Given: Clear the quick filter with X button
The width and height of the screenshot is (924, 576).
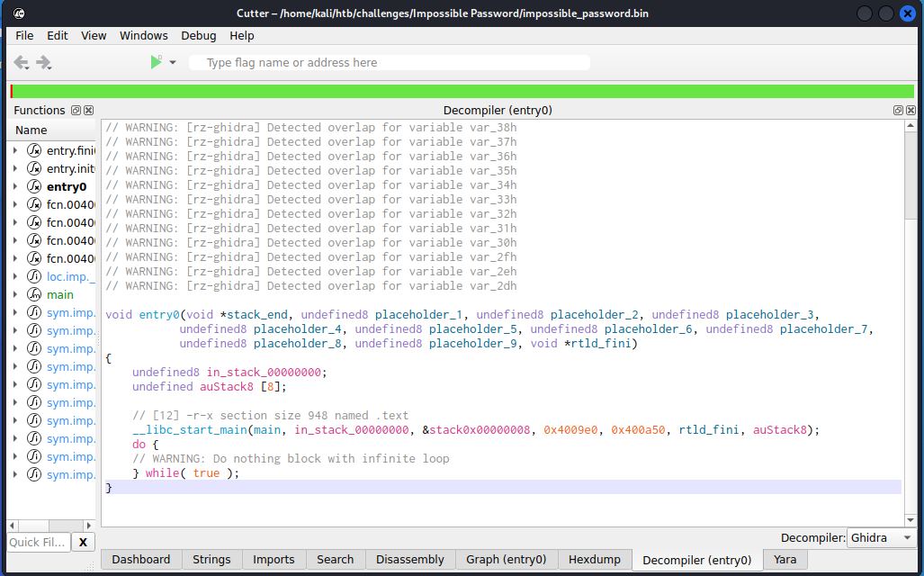Looking at the screenshot, I should (83, 543).
